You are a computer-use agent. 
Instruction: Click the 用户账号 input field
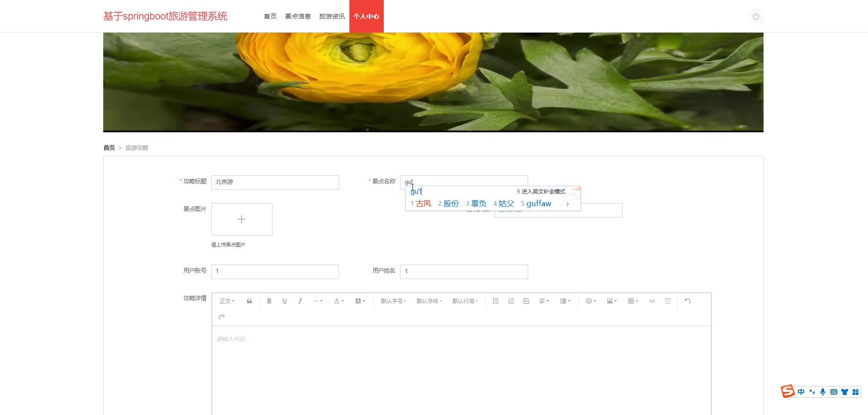275,272
